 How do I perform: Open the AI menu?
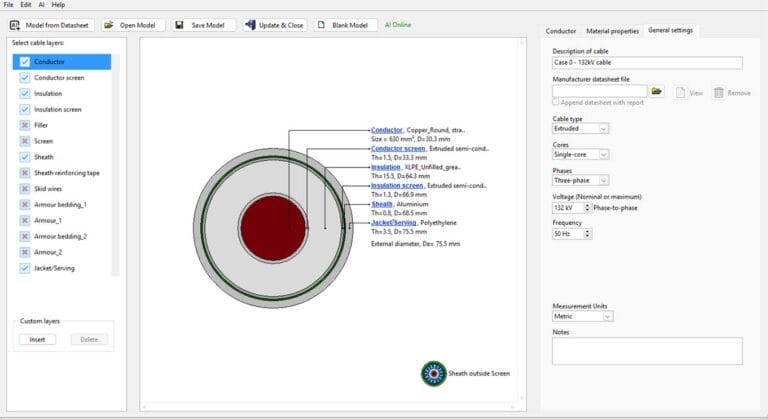(x=42, y=4)
